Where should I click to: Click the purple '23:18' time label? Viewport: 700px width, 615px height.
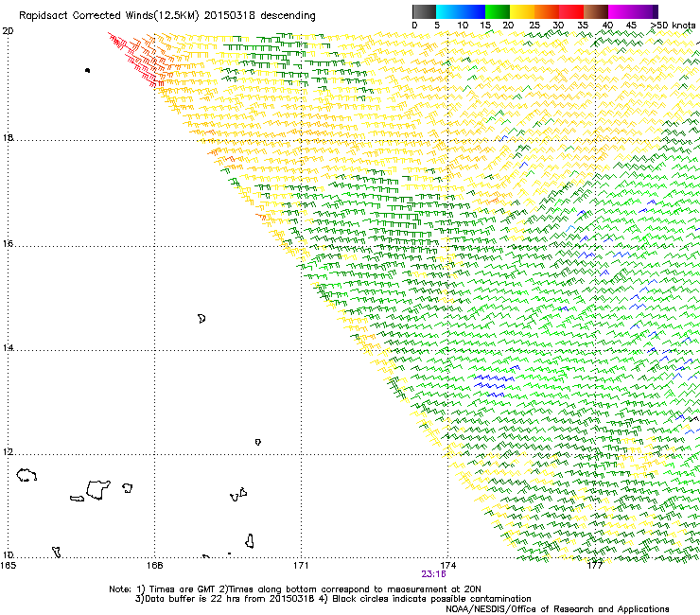click(x=433, y=574)
